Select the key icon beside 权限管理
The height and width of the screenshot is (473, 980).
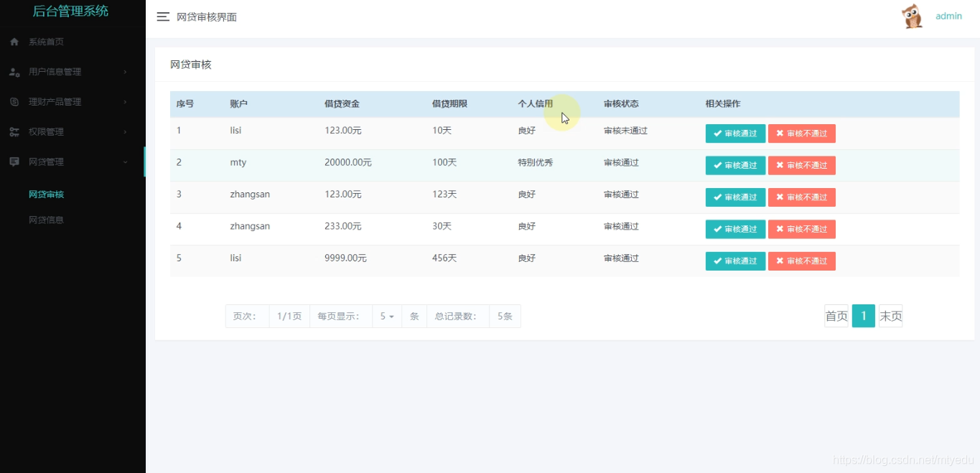[13, 131]
